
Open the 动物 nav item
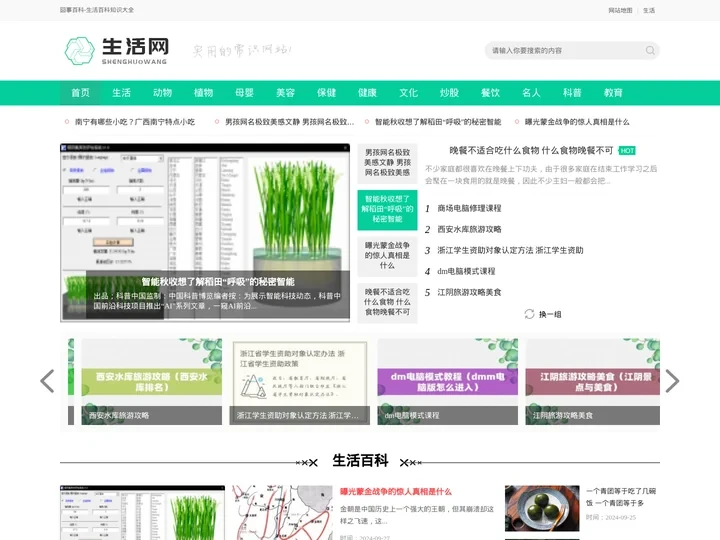162,93
